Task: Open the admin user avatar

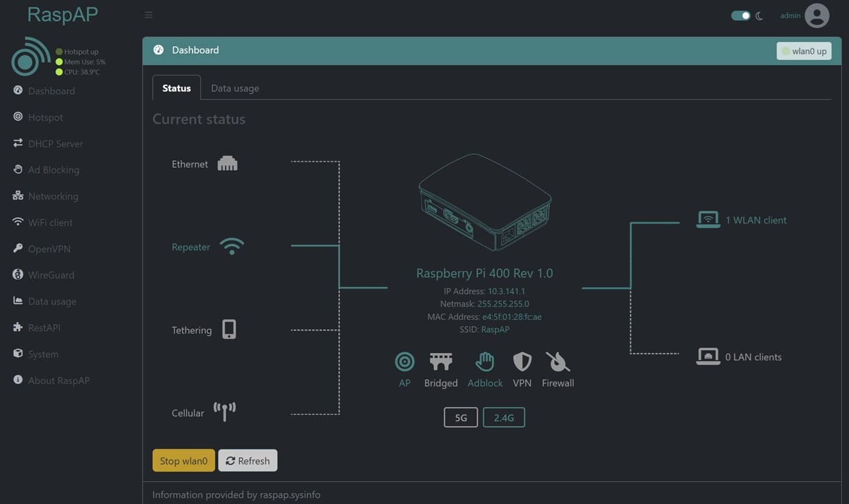Action: [817, 16]
